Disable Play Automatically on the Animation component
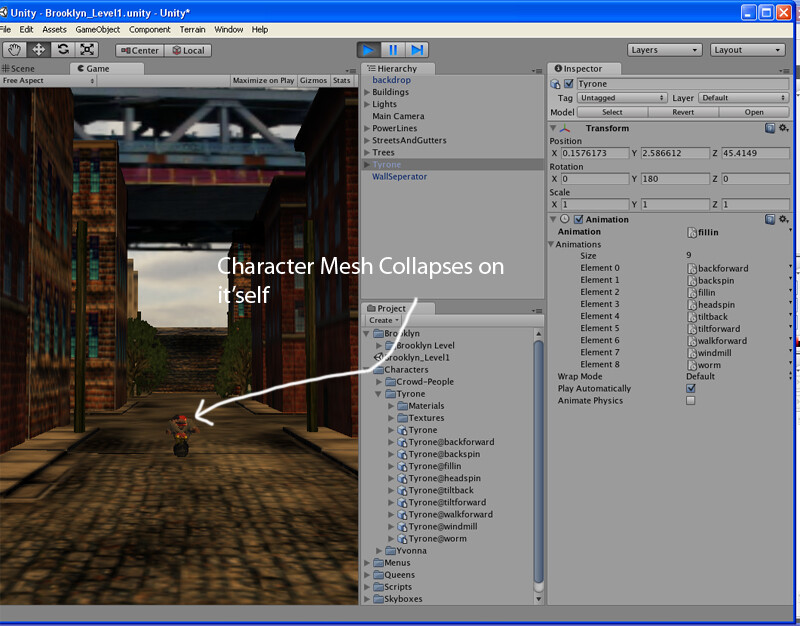Image resolution: width=800 pixels, height=626 pixels. pos(690,388)
